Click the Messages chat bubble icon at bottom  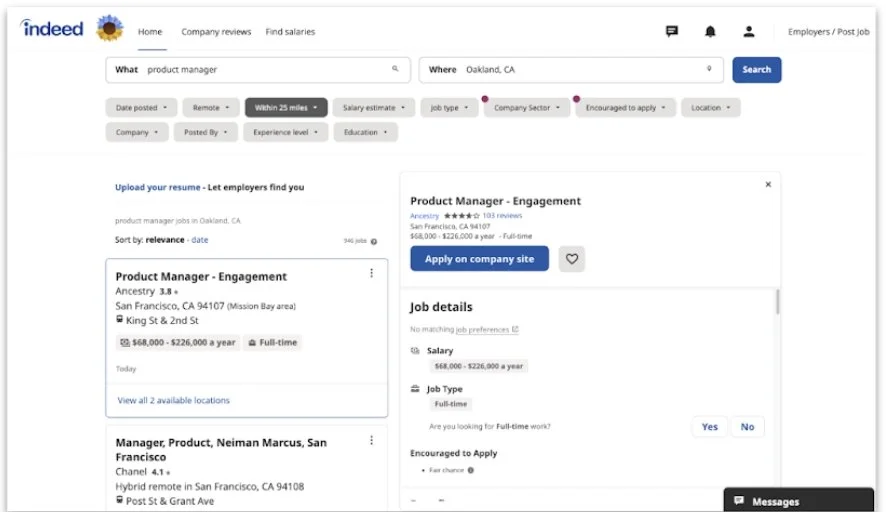[x=739, y=501]
